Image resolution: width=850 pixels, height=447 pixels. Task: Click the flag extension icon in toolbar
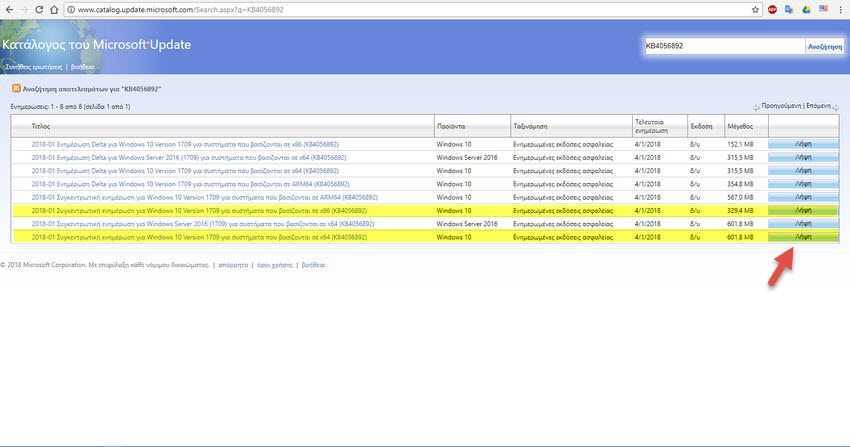823,9
